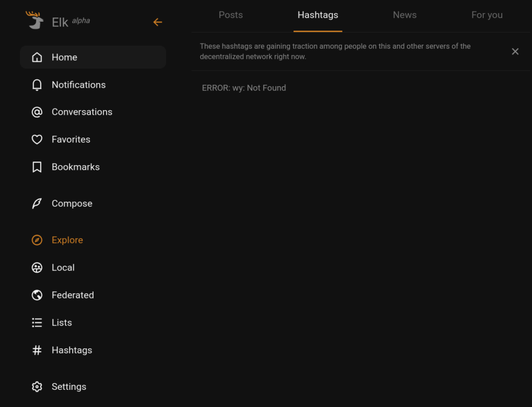
Task: Click the Compose quill icon
Action: click(x=37, y=203)
